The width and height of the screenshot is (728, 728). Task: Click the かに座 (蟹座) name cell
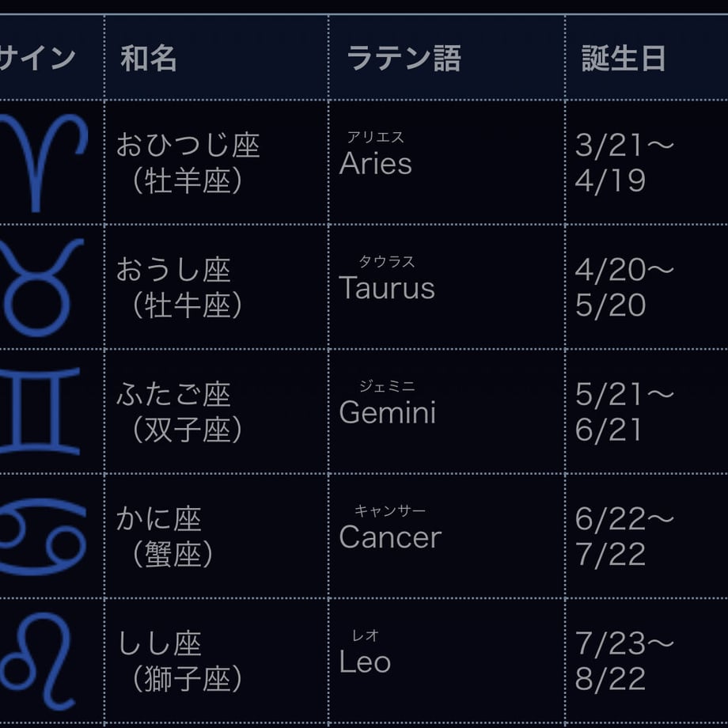(x=216, y=536)
